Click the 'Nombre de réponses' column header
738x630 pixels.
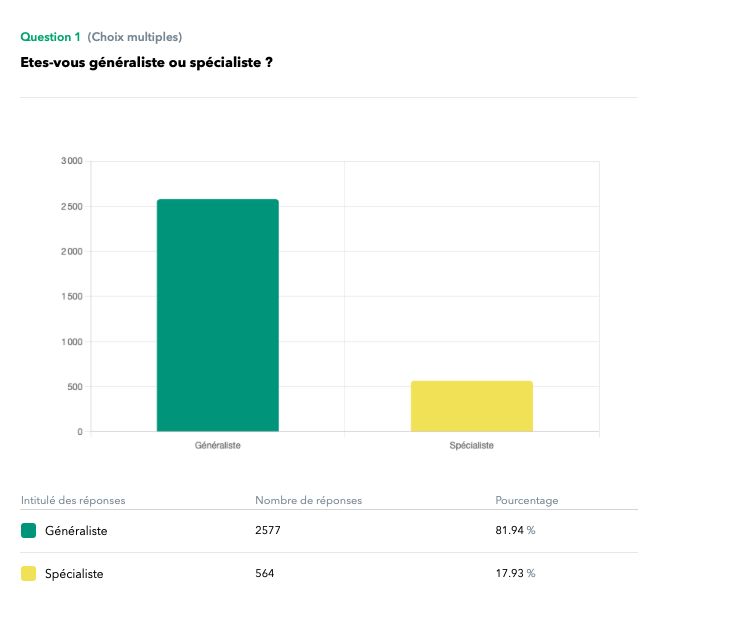(x=308, y=500)
